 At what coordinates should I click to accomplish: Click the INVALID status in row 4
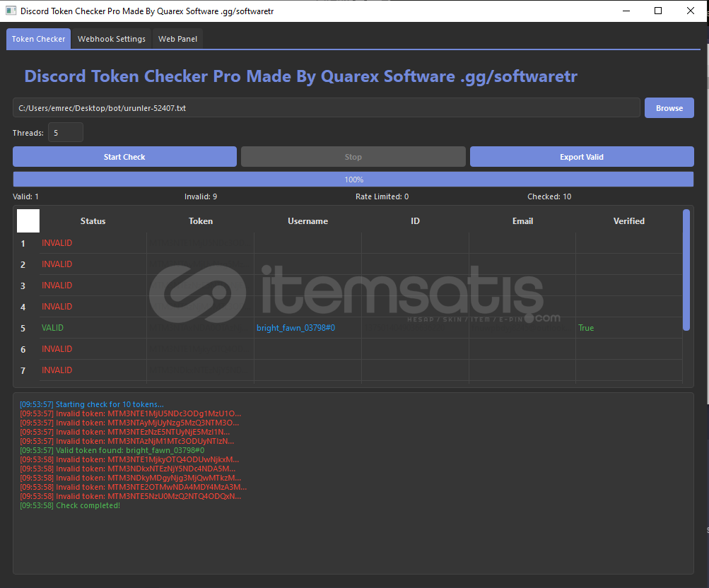coord(57,307)
